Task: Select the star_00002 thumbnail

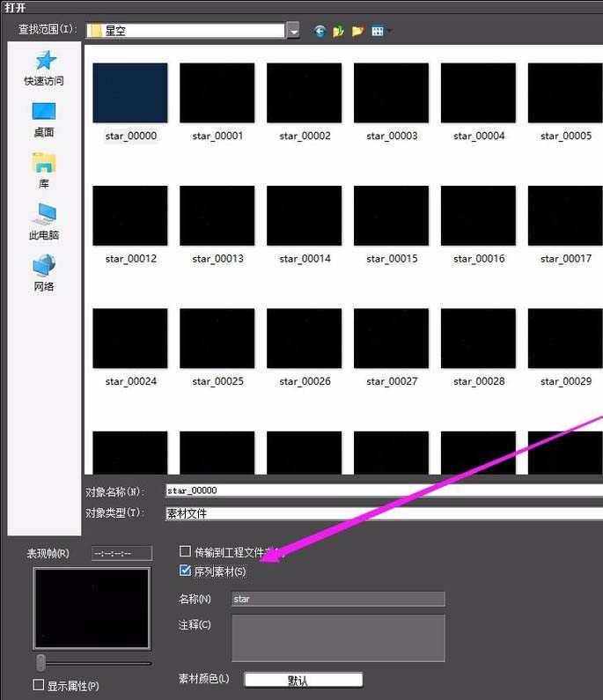Action: pos(305,92)
